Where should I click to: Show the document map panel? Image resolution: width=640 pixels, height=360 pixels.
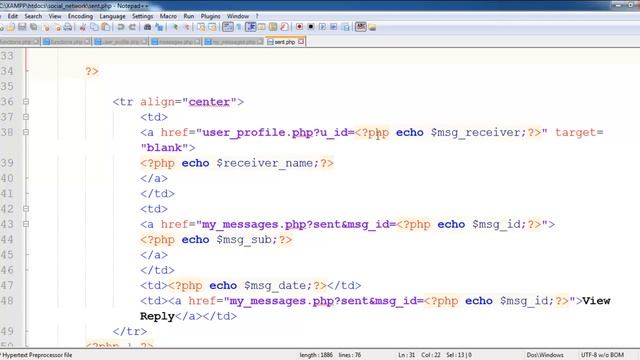coord(273,27)
